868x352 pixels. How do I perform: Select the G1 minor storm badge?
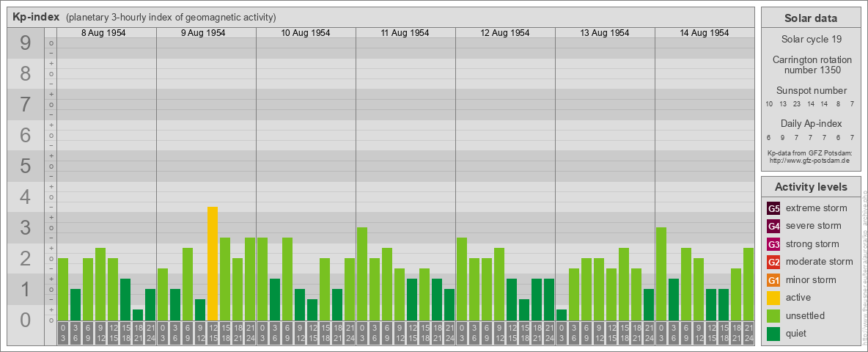773,280
